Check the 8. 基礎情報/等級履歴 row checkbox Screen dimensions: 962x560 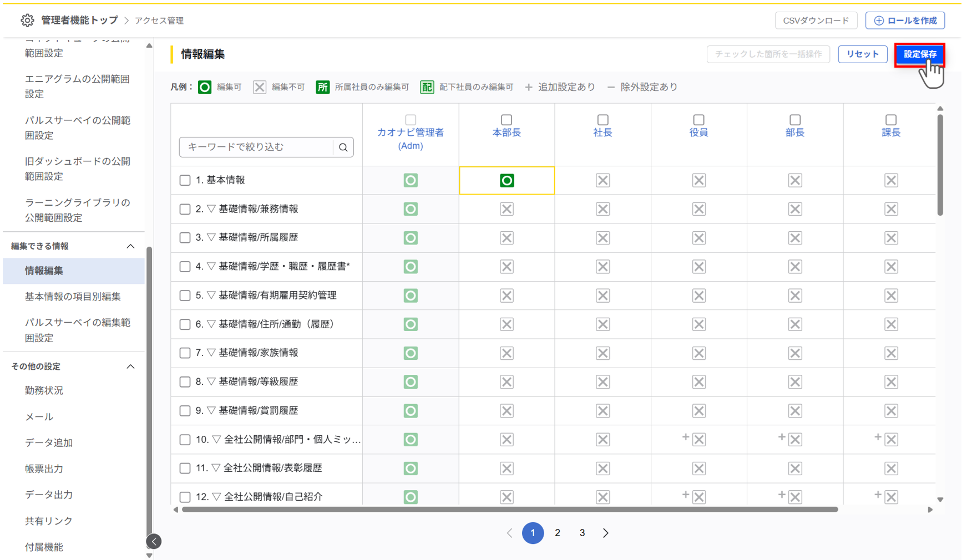coord(185,382)
